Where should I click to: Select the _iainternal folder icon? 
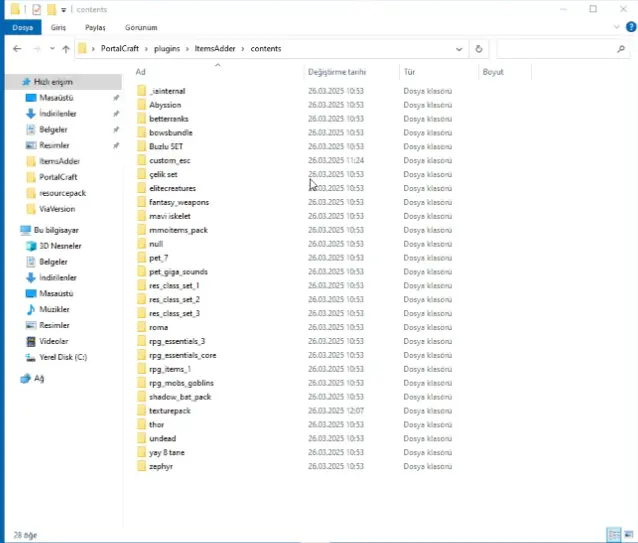pyautogui.click(x=141, y=91)
